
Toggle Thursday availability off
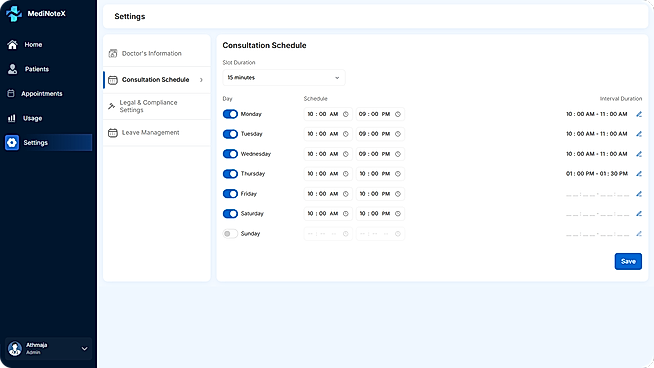pos(230,174)
